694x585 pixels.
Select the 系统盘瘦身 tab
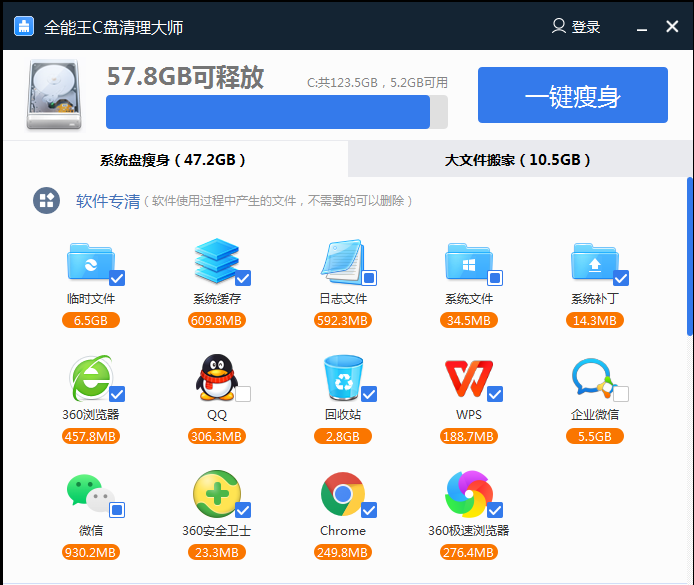click(x=173, y=160)
